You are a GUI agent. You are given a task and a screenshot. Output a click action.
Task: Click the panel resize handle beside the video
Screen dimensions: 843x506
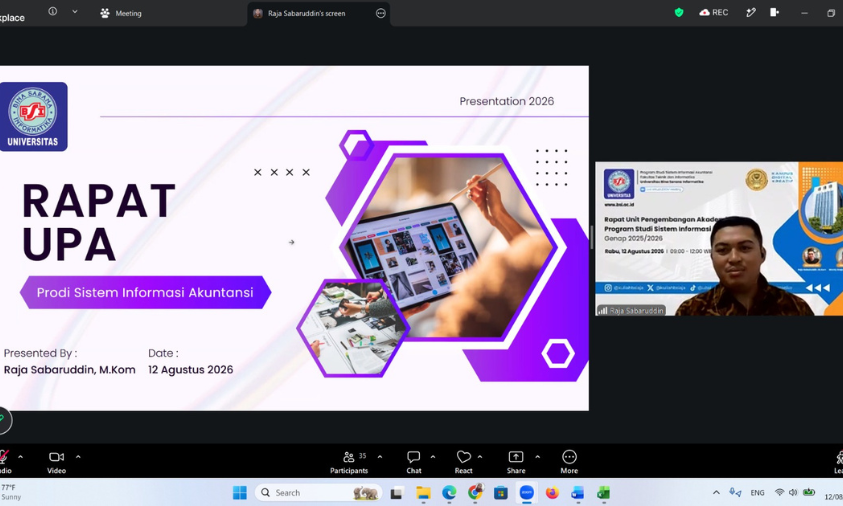(591, 237)
